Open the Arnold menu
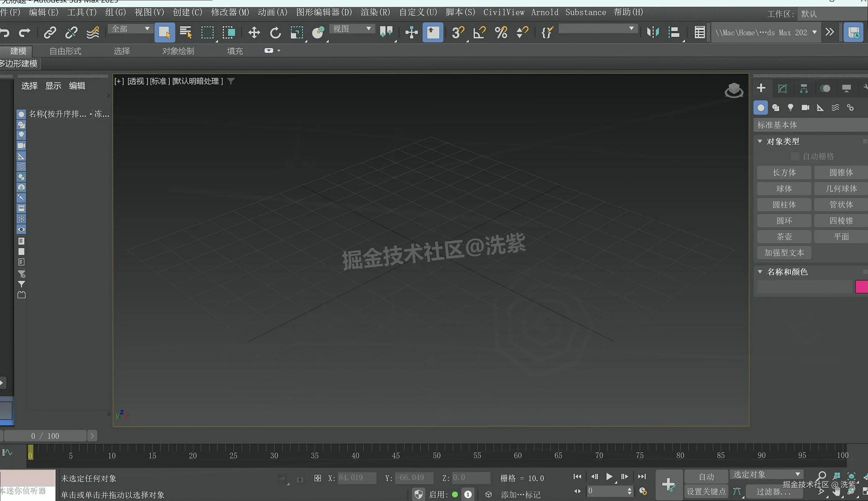868x501 pixels. tap(545, 12)
